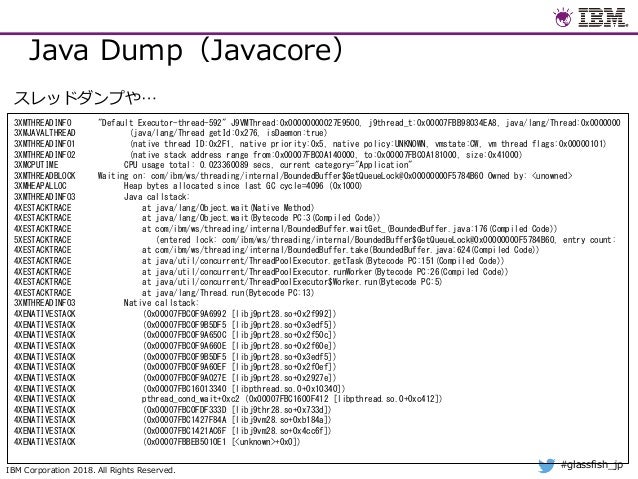Select the 'CPU usage total: 0.023360089 secs' value

(x=197, y=165)
